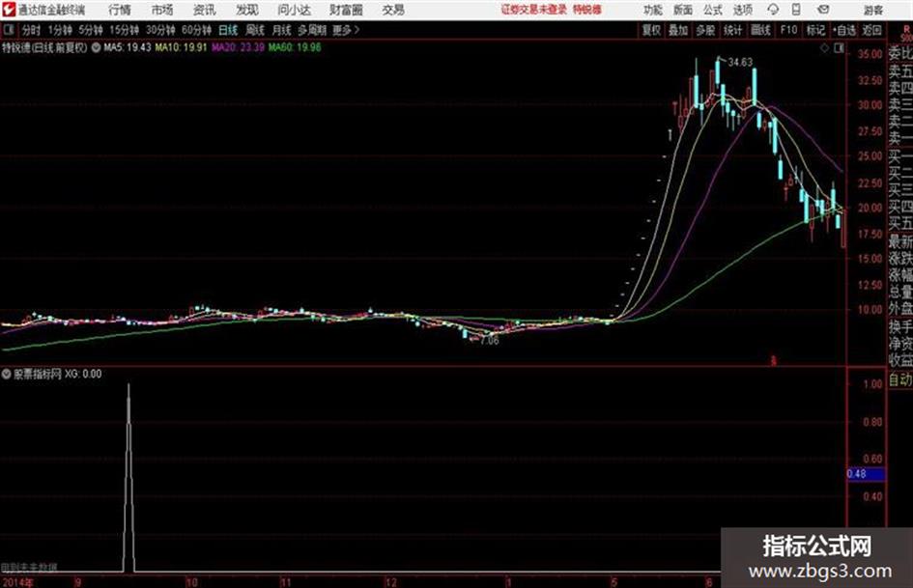This screenshot has width=913, height=588.
Task: Click the XG: 0.00 indicator value
Action: pyautogui.click(x=83, y=375)
